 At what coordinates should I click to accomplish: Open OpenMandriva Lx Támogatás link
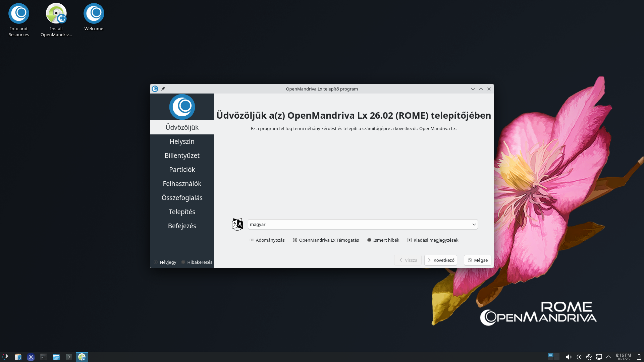[326, 240]
